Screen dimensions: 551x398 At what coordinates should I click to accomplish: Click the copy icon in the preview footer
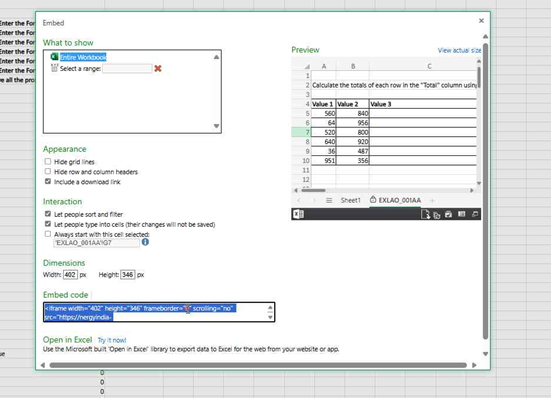(437, 215)
